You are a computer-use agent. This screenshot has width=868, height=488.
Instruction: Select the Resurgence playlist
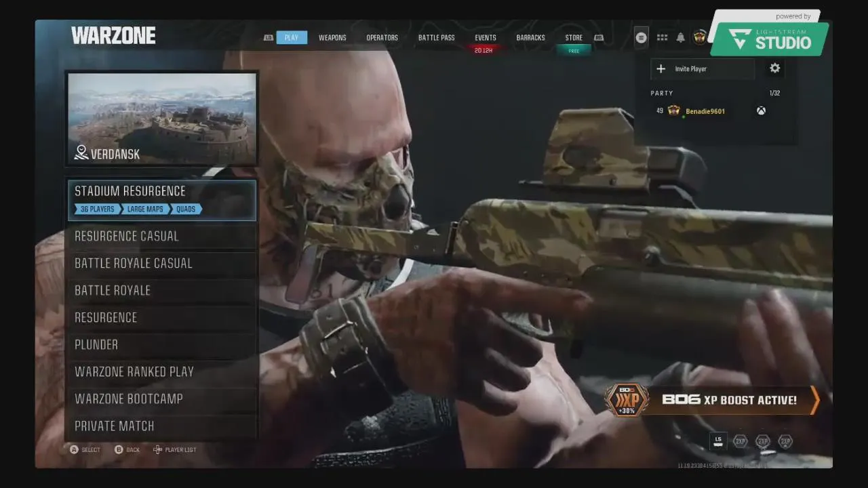pyautogui.click(x=161, y=317)
